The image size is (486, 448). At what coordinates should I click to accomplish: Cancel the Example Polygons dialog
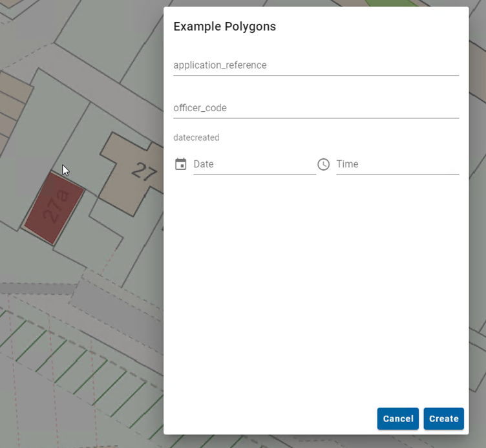(x=397, y=418)
